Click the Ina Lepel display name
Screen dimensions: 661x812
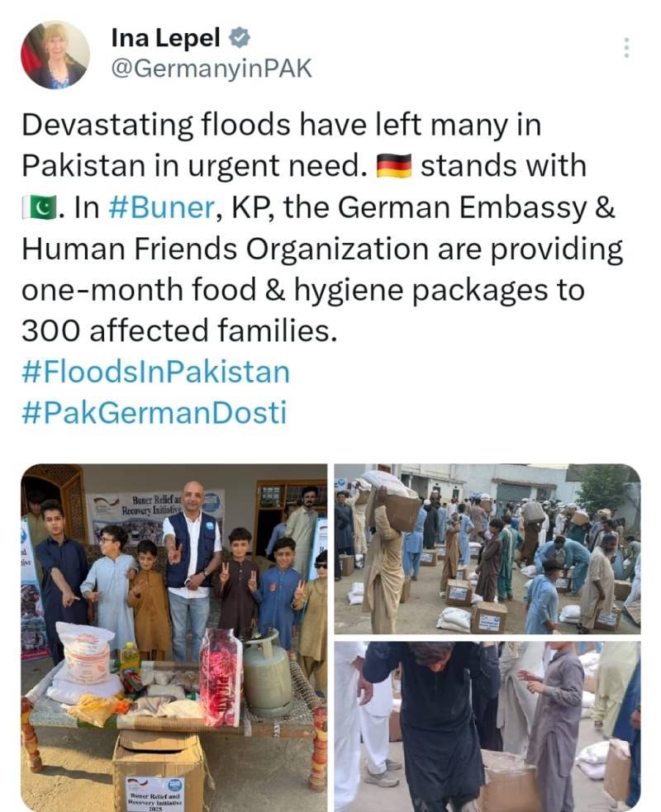point(166,38)
